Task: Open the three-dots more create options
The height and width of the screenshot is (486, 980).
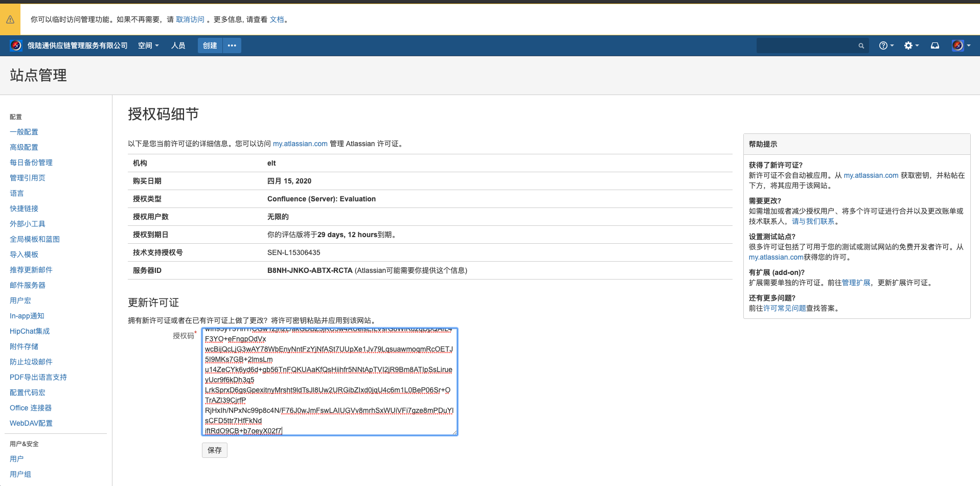Action: 232,45
